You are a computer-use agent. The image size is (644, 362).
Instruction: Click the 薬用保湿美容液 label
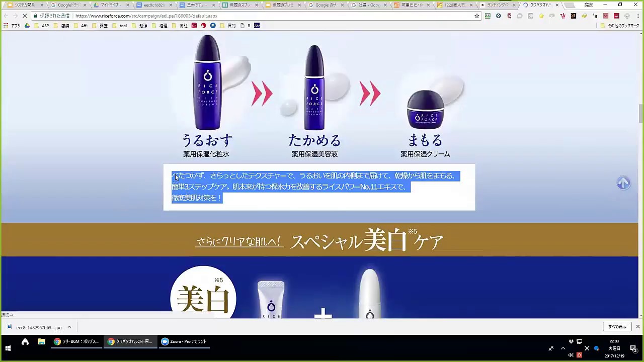point(314,154)
